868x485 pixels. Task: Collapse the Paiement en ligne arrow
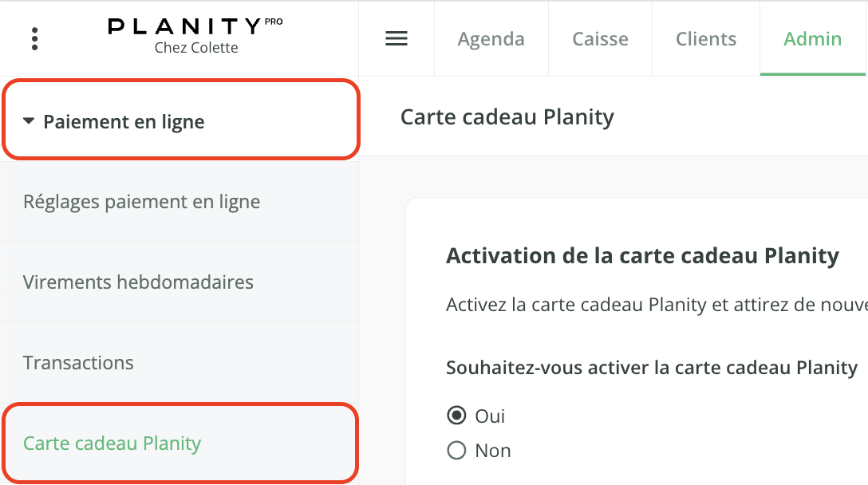(x=29, y=120)
